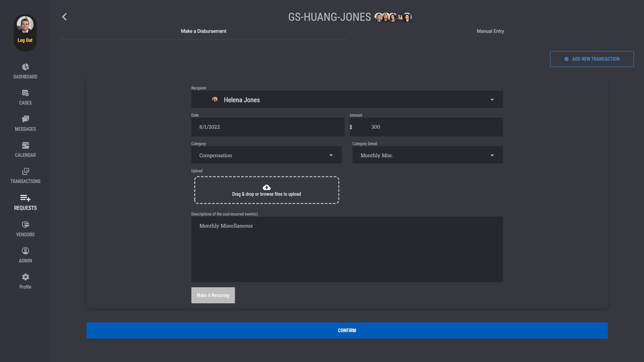Viewport: 644px width, 362px height.
Task: Go to Cases in the sidebar
Action: tap(25, 93)
